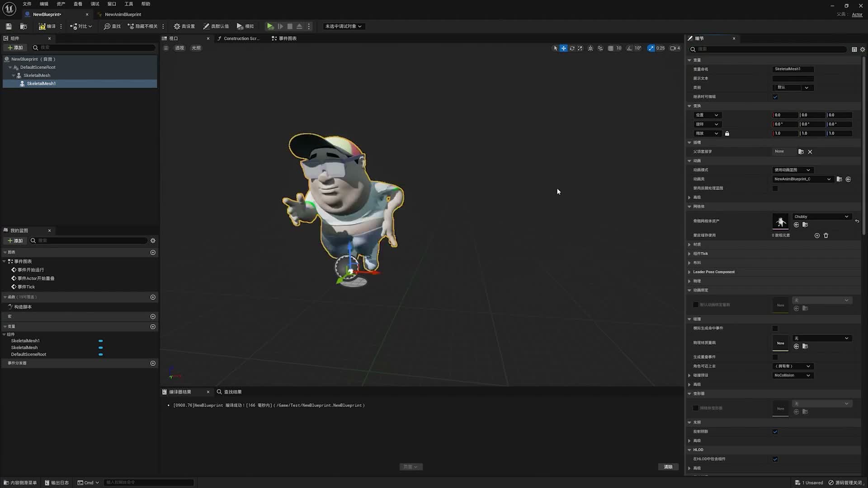Open the Chubby skeletal mesh asset dropdown
The width and height of the screenshot is (868, 488).
click(x=821, y=216)
